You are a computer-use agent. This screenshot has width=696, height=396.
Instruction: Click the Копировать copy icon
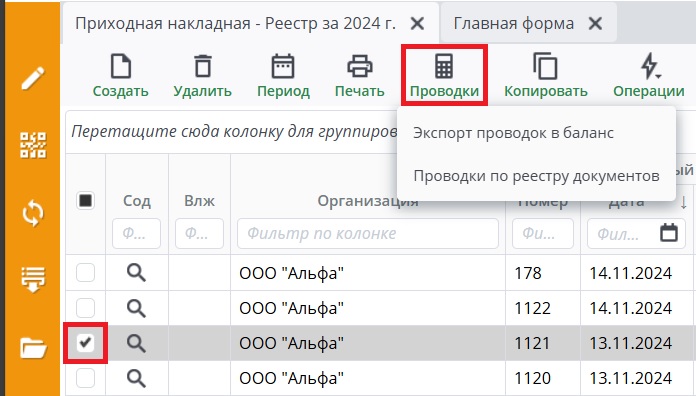coord(546,67)
